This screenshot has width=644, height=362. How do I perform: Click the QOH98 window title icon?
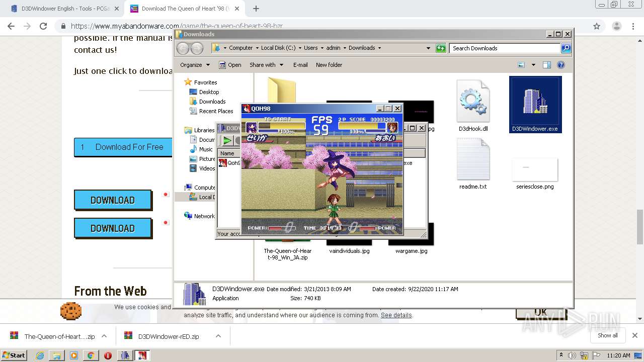click(x=247, y=109)
